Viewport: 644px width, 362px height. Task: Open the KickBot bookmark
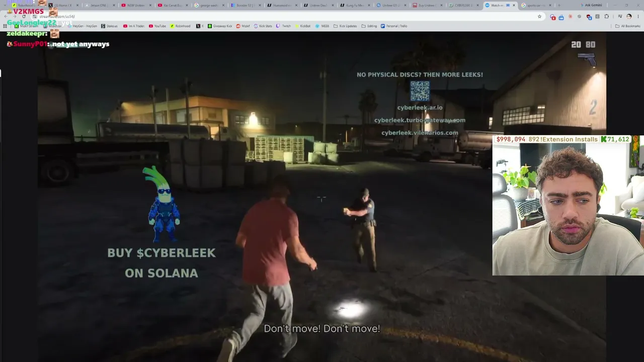tap(303, 26)
